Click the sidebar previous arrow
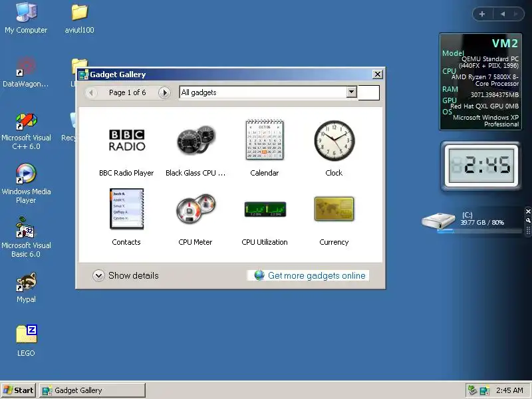Image resolution: width=532 pixels, height=399 pixels. point(503,14)
